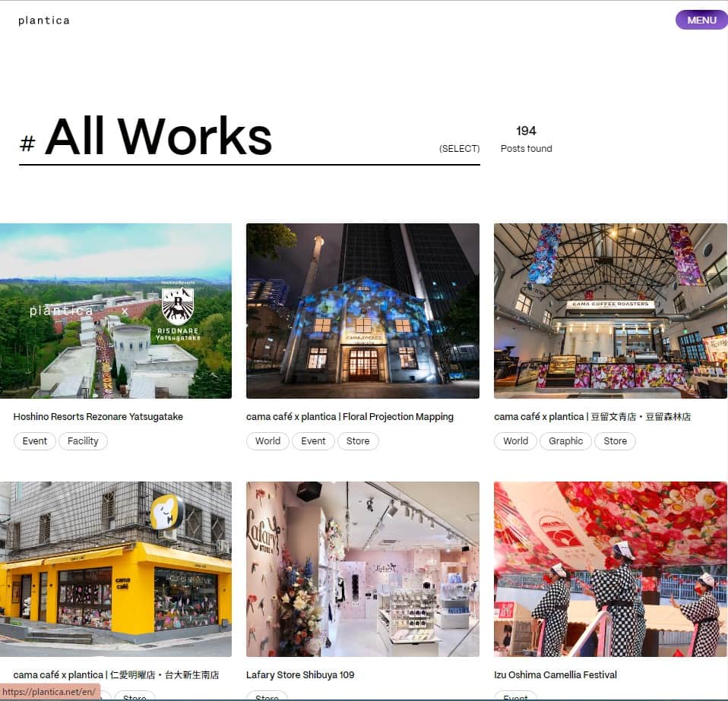The height and width of the screenshot is (701, 728).
Task: Click the Lafary Store Shibuya 109 title
Action: [x=300, y=675]
